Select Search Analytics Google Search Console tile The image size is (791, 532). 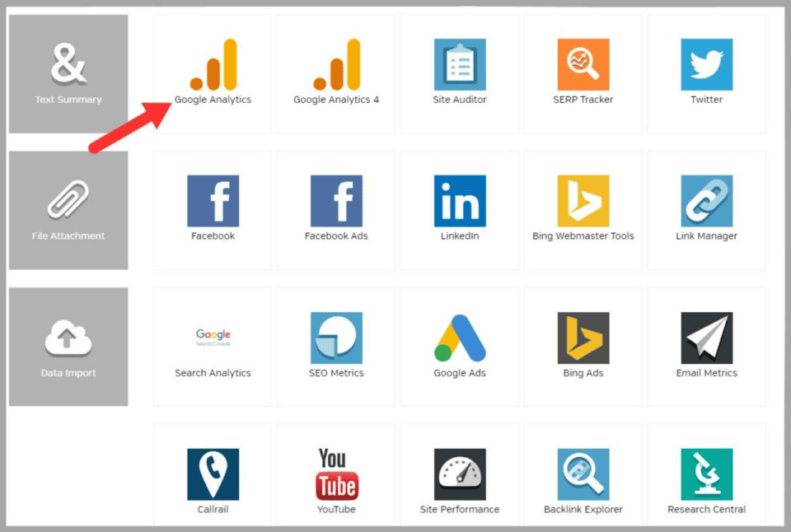[213, 347]
